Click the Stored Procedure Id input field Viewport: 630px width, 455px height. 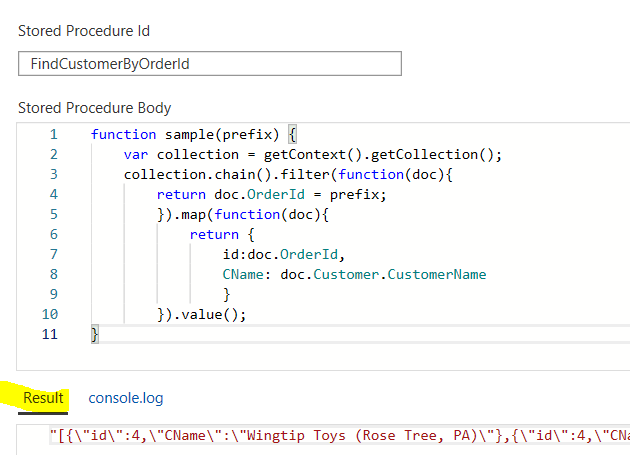pyautogui.click(x=210, y=64)
